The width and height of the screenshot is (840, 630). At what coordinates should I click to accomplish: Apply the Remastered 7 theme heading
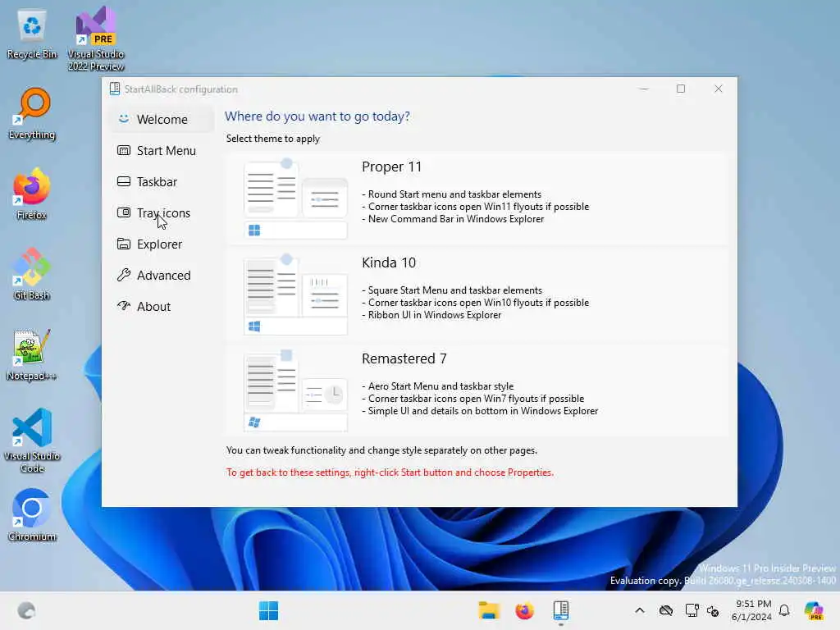(404, 358)
